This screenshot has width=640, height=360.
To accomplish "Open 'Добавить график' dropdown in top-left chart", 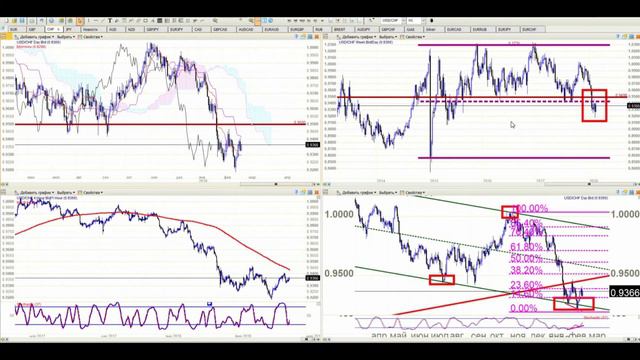I will (x=34, y=37).
